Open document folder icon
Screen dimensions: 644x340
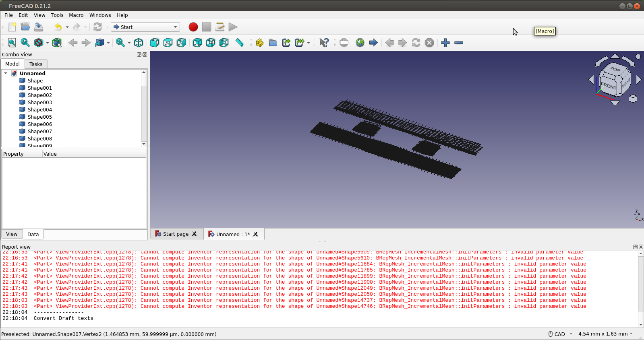pyautogui.click(x=25, y=27)
